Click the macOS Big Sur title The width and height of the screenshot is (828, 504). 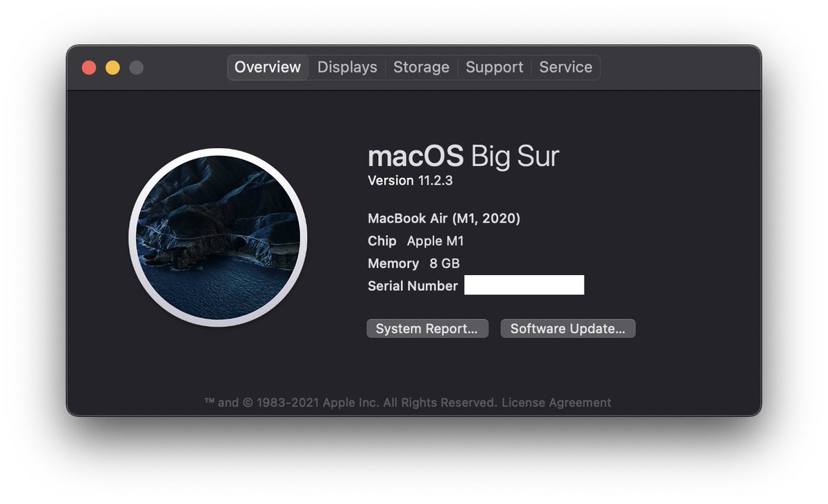click(463, 157)
